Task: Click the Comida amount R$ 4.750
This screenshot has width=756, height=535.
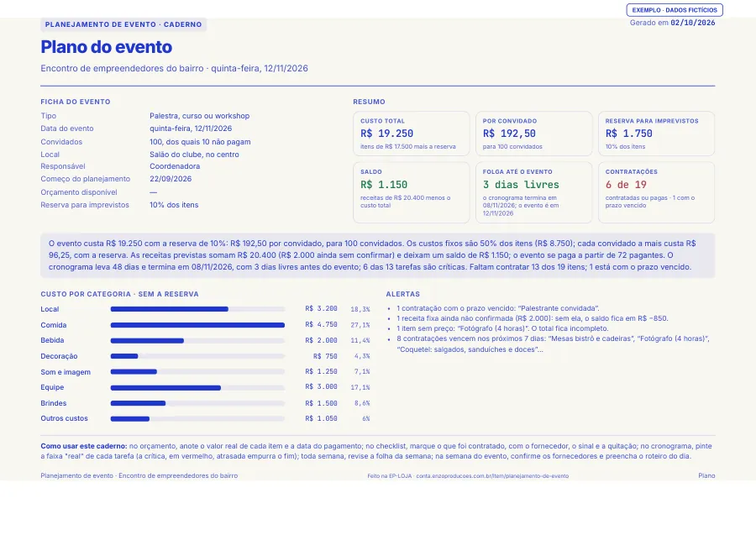Action: [x=321, y=325]
